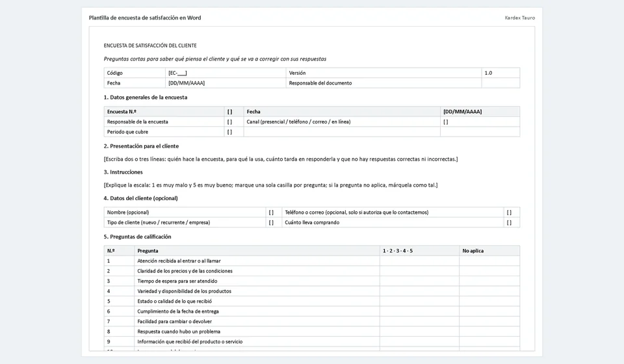Click 'Cuánto lleva comprando' cell

[x=393, y=223]
